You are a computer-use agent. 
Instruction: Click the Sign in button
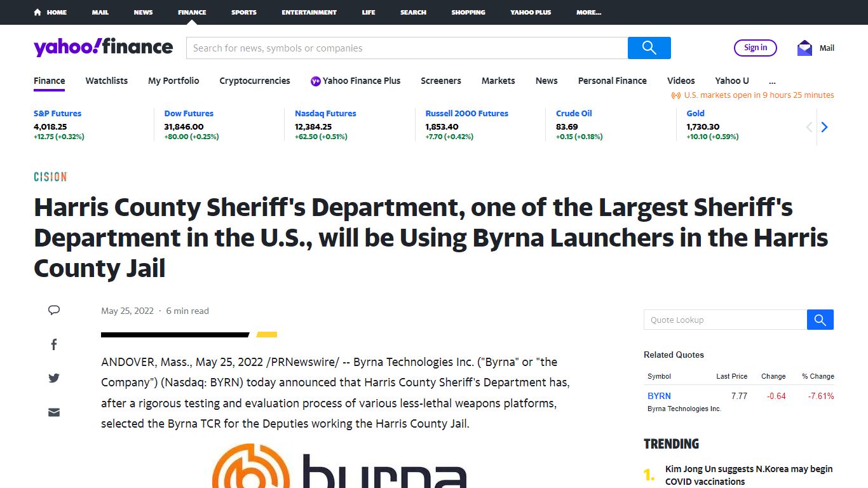[756, 48]
